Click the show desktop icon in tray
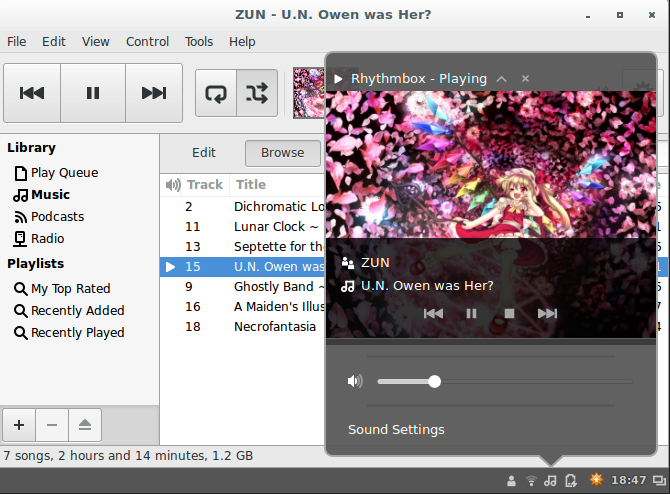This screenshot has height=494, width=670. click(x=659, y=481)
